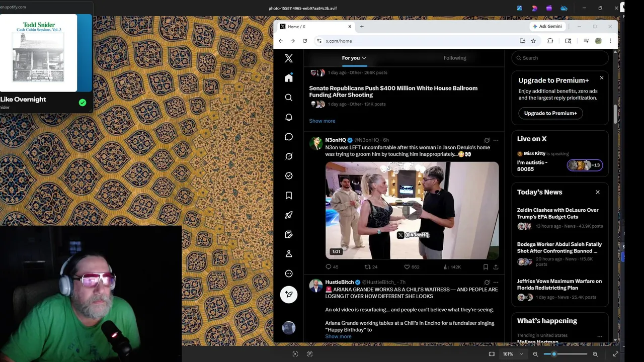Open Chrome media controls icon
The image size is (644, 362).
tap(586, 41)
